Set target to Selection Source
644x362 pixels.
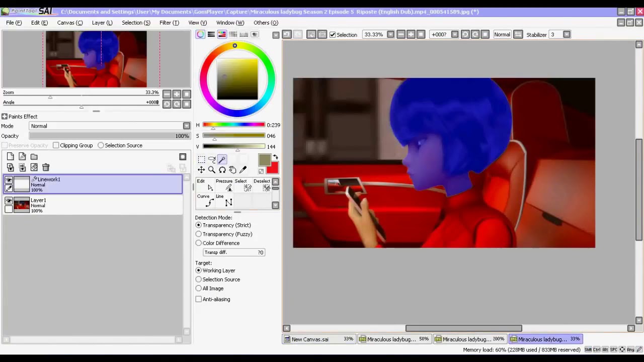(x=198, y=280)
